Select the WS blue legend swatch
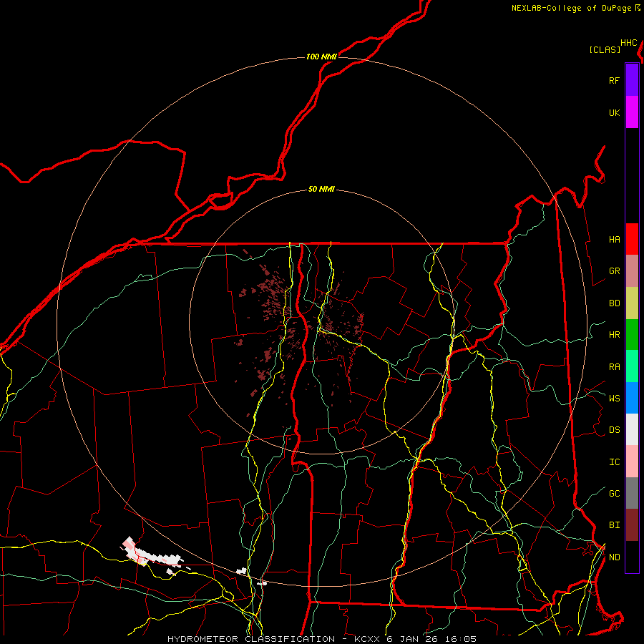 click(x=632, y=398)
